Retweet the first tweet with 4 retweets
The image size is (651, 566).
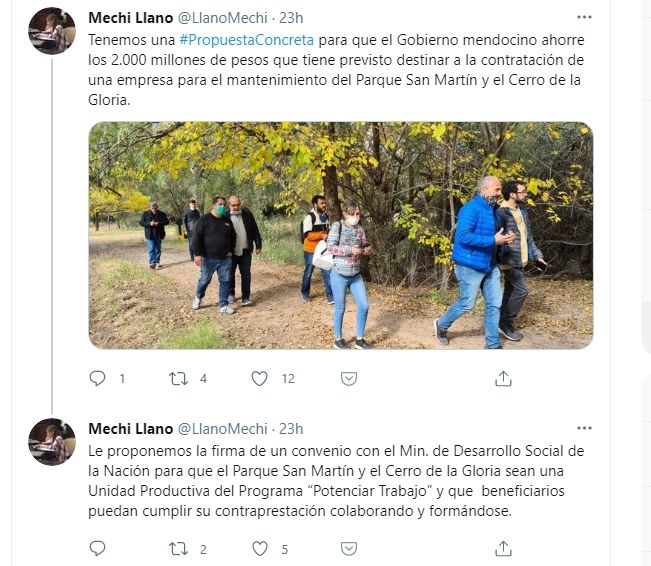coord(179,378)
